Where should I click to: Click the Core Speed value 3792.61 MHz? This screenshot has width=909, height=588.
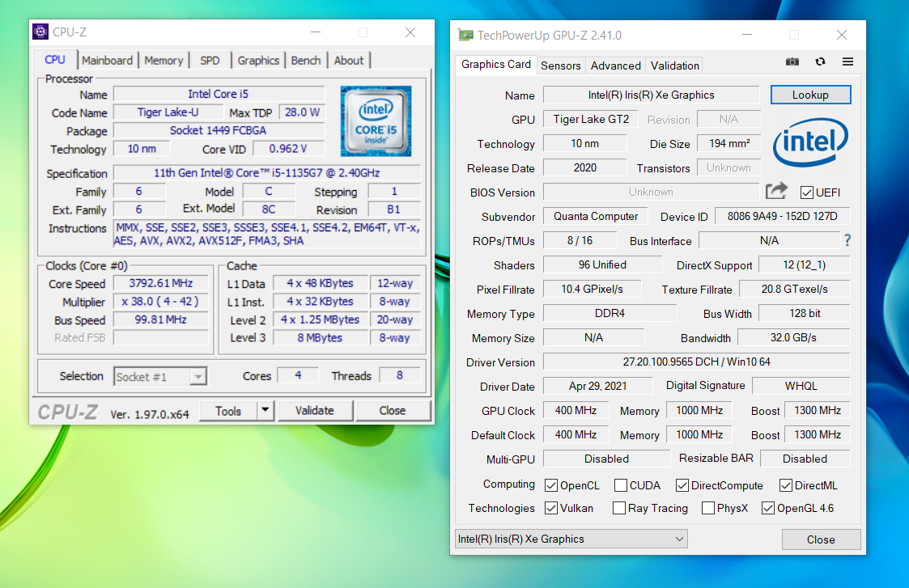pos(160,283)
